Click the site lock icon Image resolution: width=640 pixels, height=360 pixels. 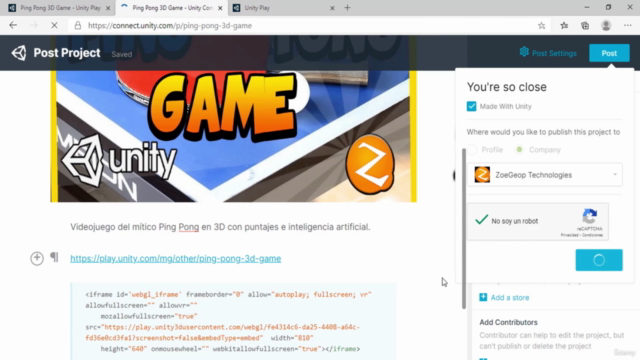78,25
